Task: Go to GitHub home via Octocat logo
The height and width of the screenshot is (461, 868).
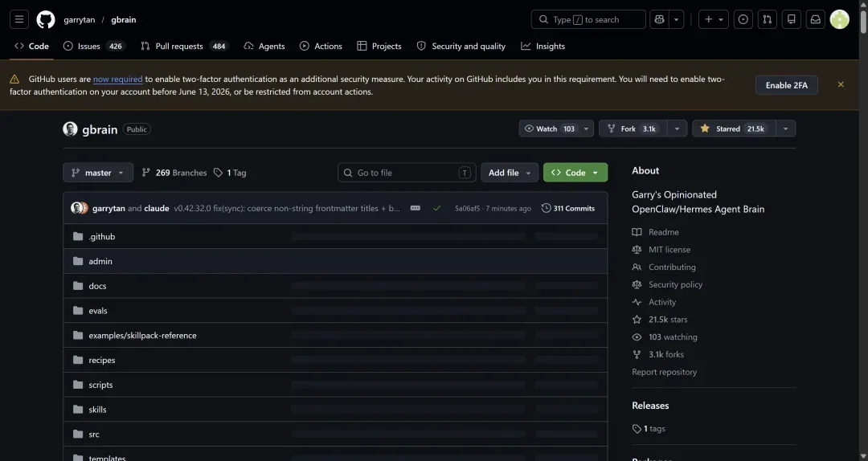Action: pos(45,19)
